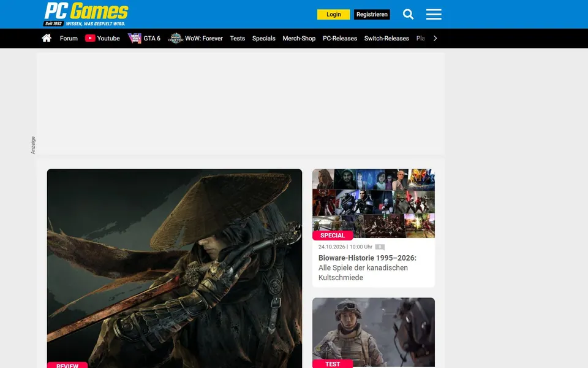Screen dimensions: 588x368
Task: Click the SPECIAL category badge
Action: pyautogui.click(x=333, y=236)
